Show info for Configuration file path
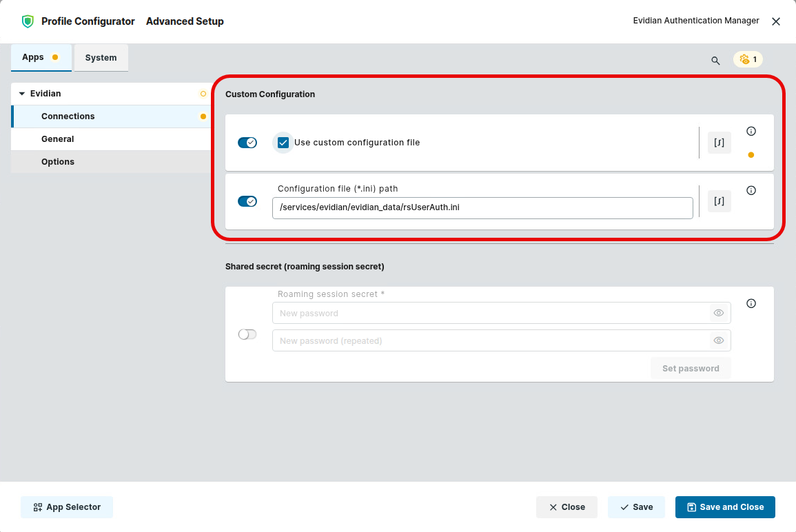Viewport: 796px width, 532px height. point(751,190)
